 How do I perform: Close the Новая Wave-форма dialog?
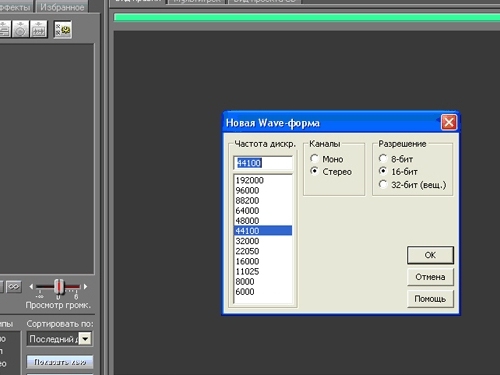[449, 122]
